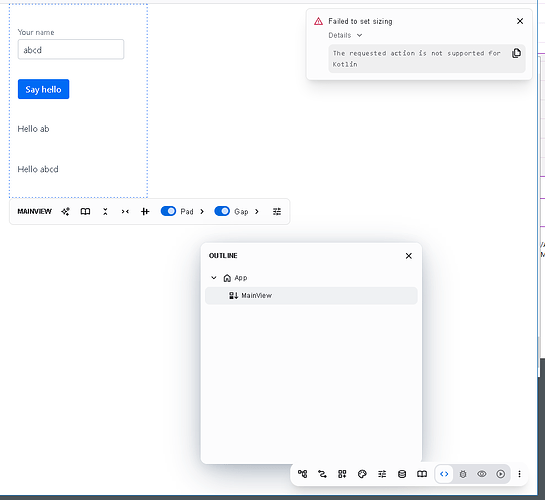Screen dimensions: 545x500
Task: Click the red warning triangle icon
Action: click(318, 21)
